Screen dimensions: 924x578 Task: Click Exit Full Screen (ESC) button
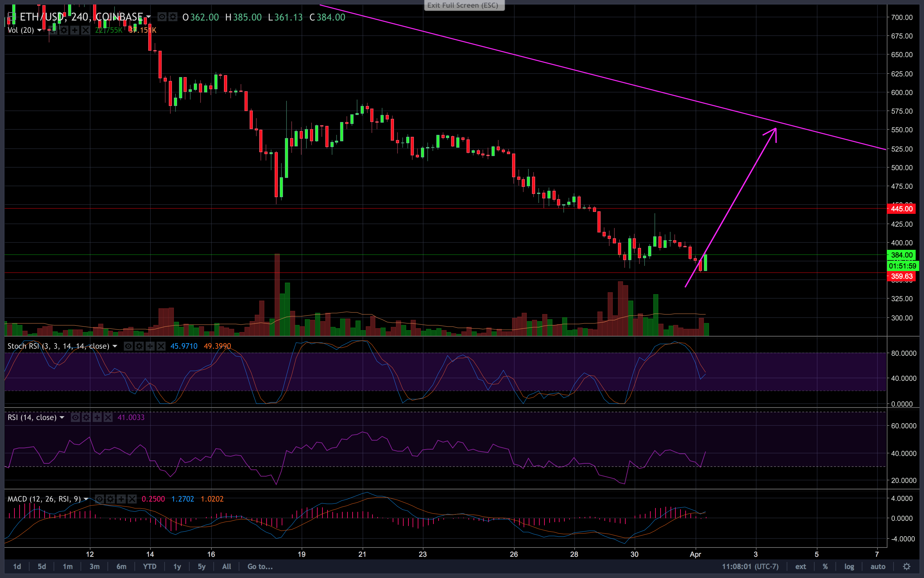pos(464,5)
